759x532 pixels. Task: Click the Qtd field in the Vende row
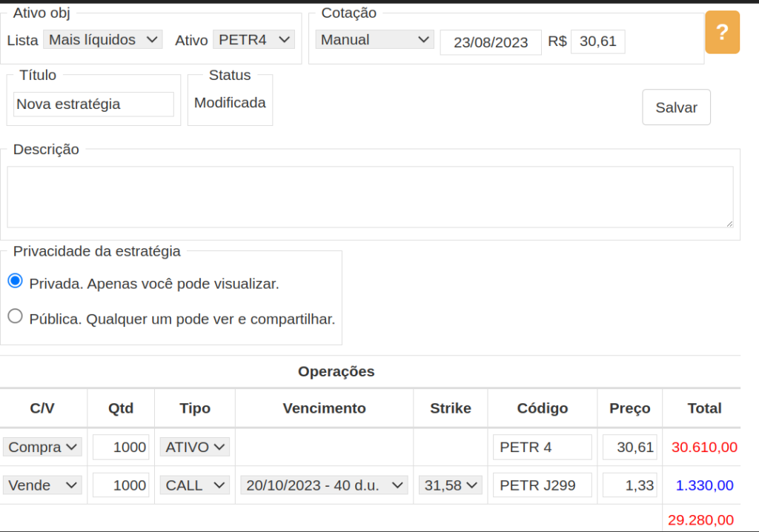click(x=121, y=485)
